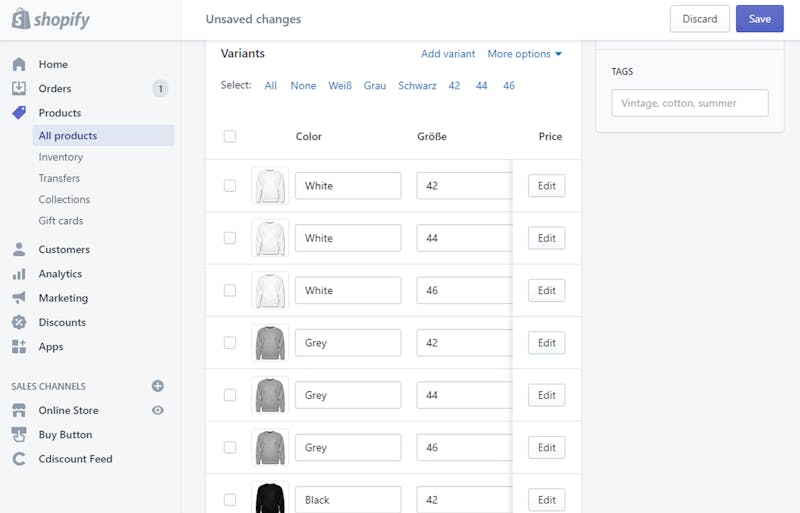The width and height of the screenshot is (800, 513).
Task: Edit the White size 46 variant
Action: 546,290
